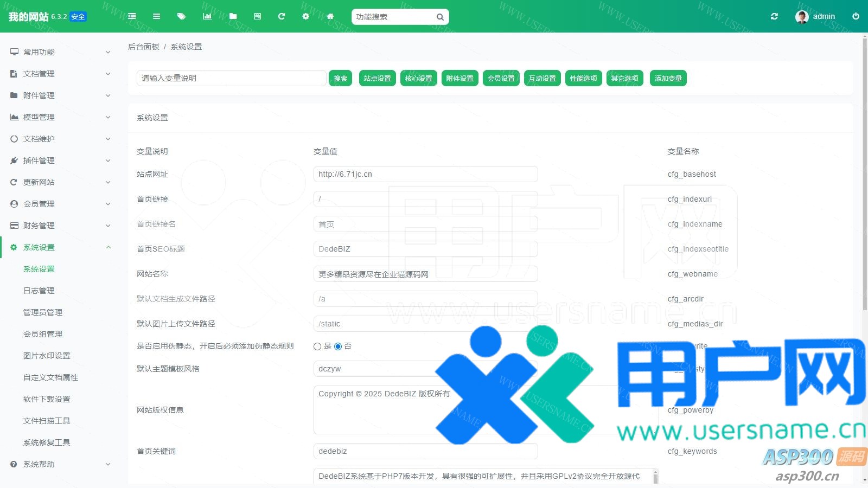868x488 pixels.
Task: Click the tags icon in top toolbar
Action: [x=181, y=16]
